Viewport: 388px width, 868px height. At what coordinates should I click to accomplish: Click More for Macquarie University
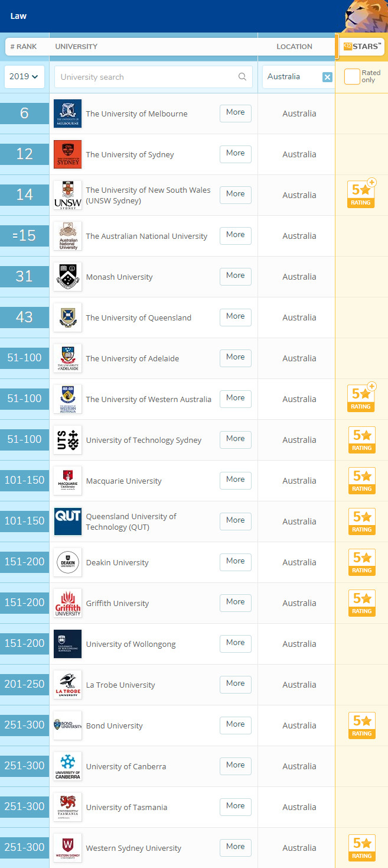236,480
